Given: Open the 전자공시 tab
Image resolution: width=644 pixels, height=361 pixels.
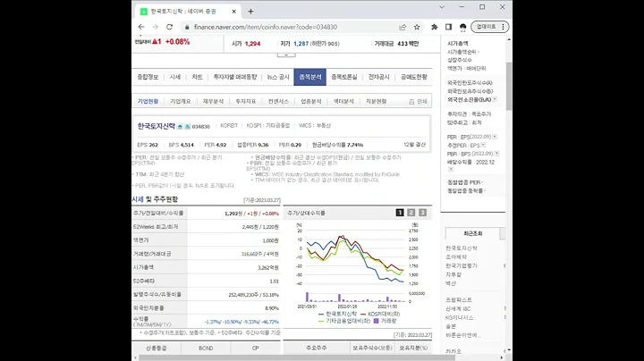Looking at the screenshot, I should pos(378,77).
